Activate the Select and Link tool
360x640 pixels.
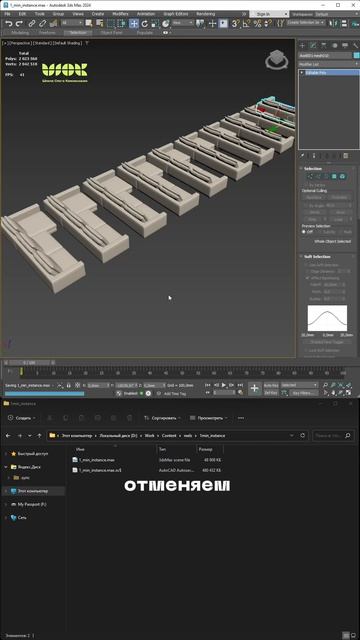32,24
